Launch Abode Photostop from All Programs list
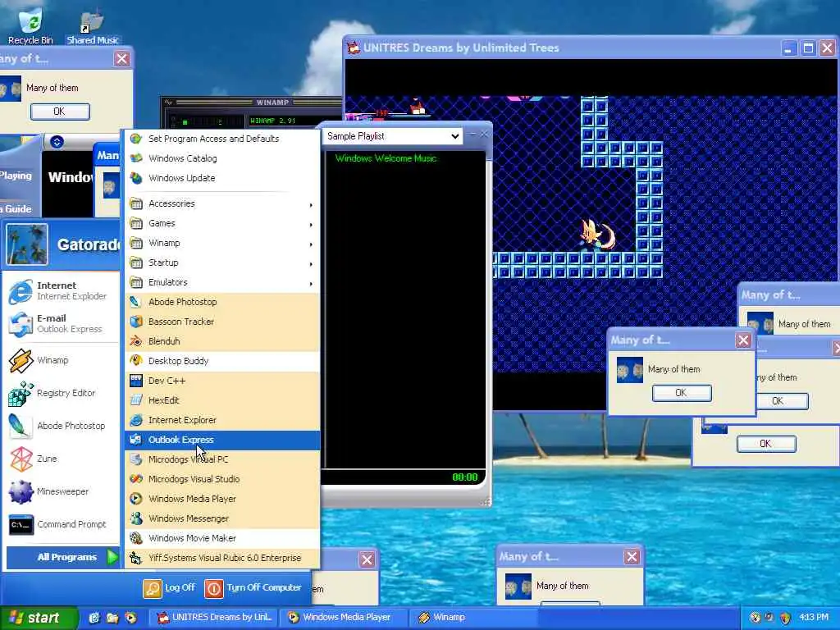This screenshot has height=630, width=840. coord(222,302)
